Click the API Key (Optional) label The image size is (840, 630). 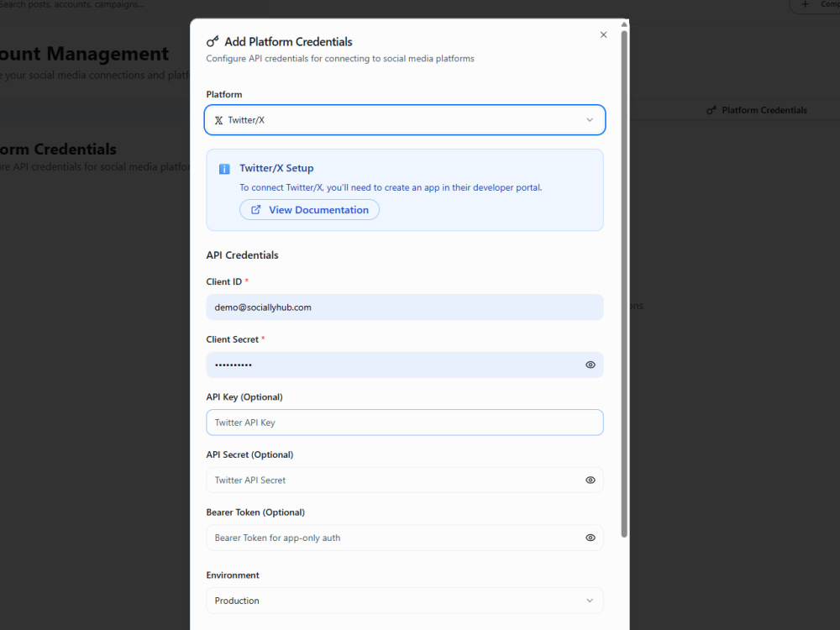pyautogui.click(x=244, y=397)
